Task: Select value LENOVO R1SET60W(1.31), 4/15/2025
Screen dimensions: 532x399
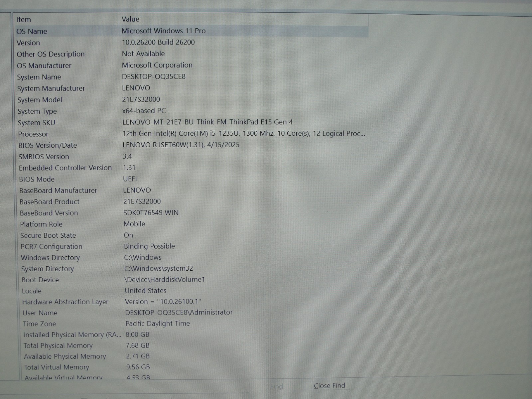Action: click(181, 145)
